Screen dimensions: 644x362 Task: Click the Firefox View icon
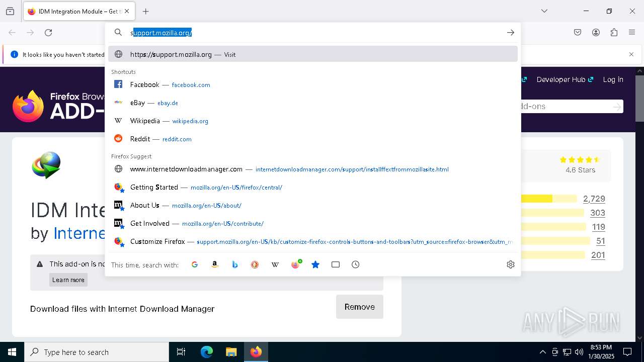click(x=10, y=11)
